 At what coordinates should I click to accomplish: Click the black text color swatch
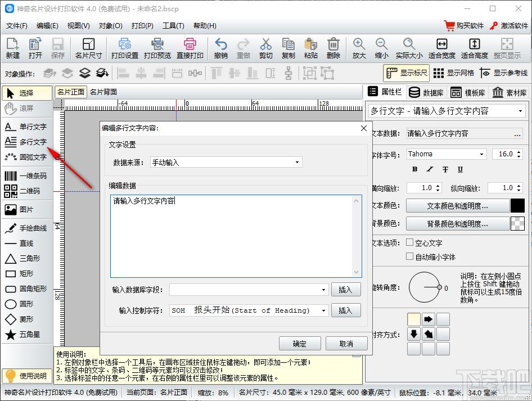pyautogui.click(x=517, y=206)
